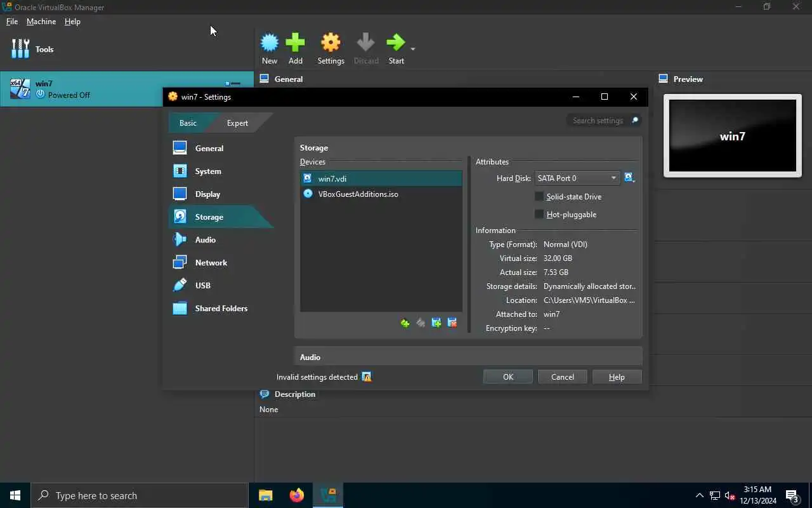Click the muted volume tray icon
Viewport: 812px width, 508px height.
(x=730, y=496)
